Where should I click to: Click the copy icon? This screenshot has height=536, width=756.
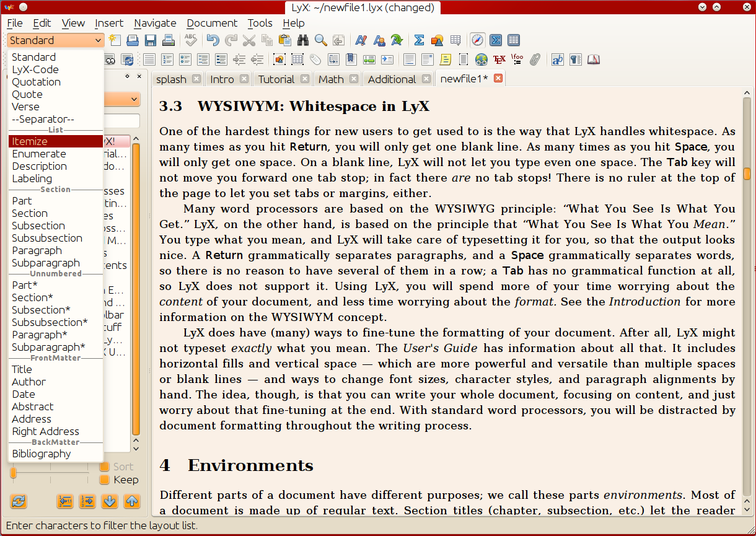pos(267,40)
